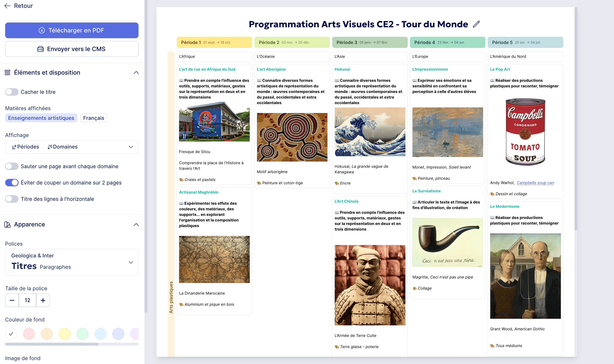The width and height of the screenshot is (614, 364).
Task: Click the pencil icon to edit the title
Action: pos(476,24)
